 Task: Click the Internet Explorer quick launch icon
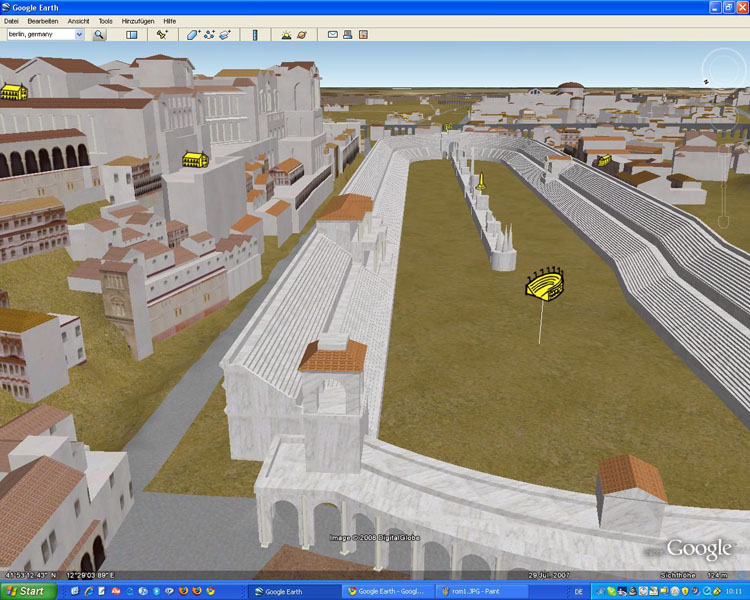88,591
